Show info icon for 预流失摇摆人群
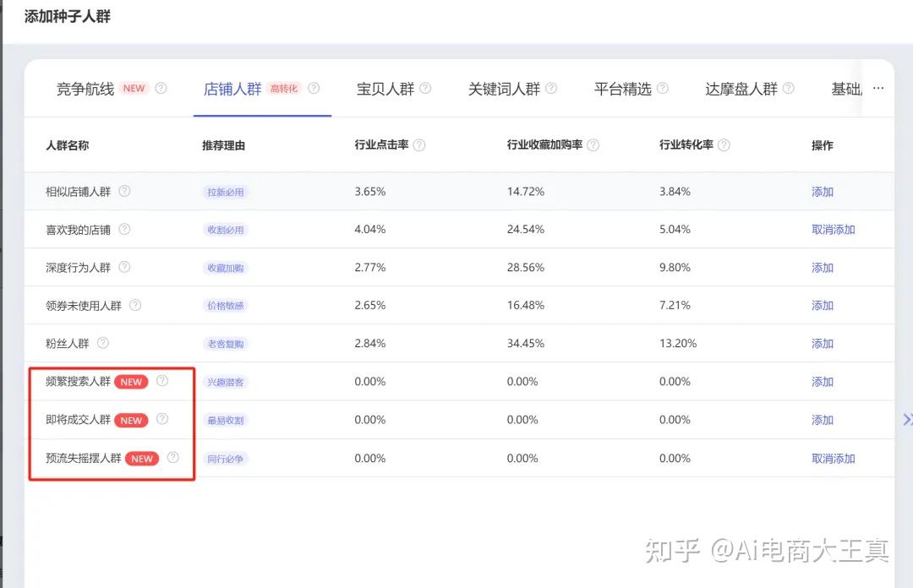The image size is (913, 588). pyautogui.click(x=173, y=457)
